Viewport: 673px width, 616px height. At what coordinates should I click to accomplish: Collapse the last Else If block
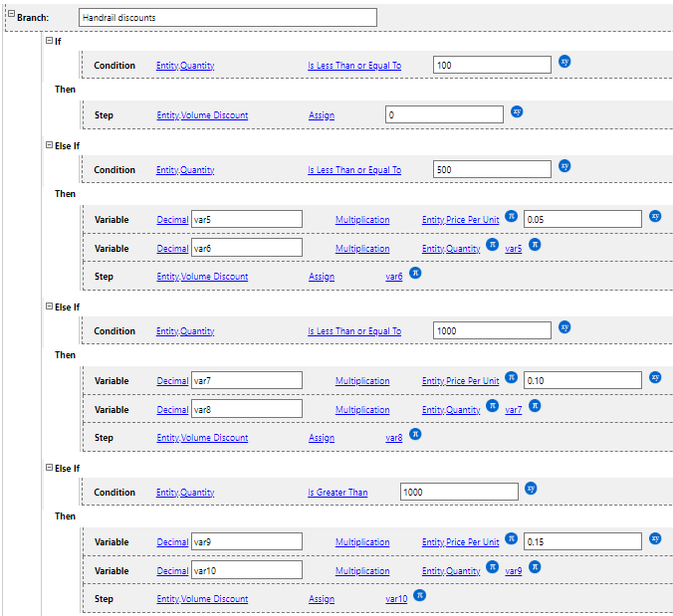(x=49, y=467)
